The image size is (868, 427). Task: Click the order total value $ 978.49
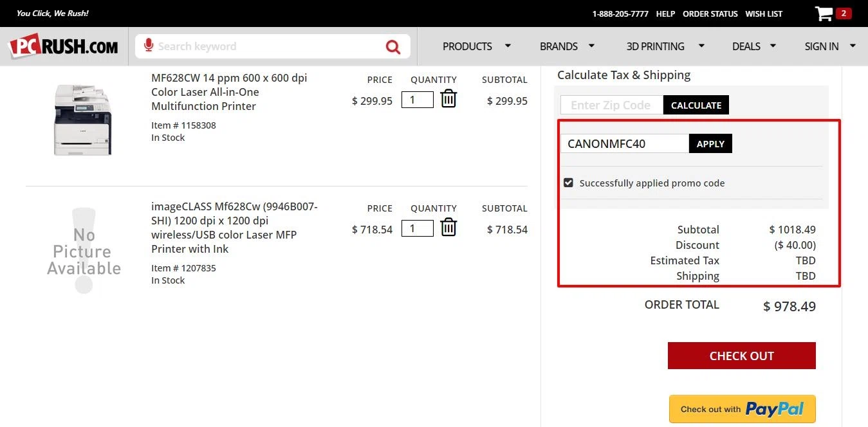tap(790, 307)
